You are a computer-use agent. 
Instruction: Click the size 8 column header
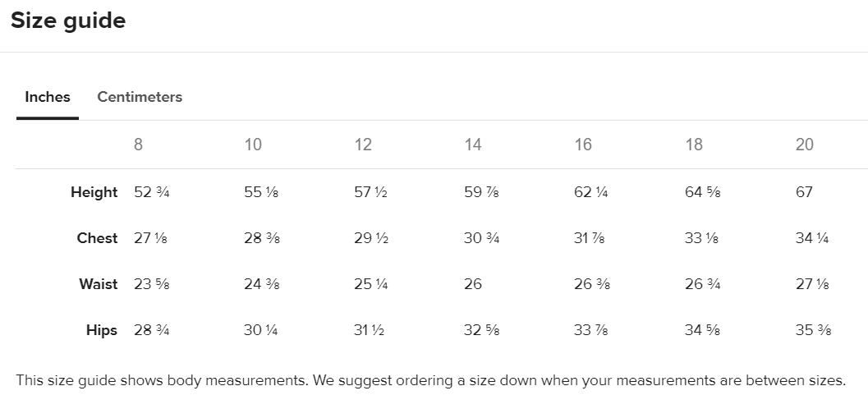[x=138, y=145]
